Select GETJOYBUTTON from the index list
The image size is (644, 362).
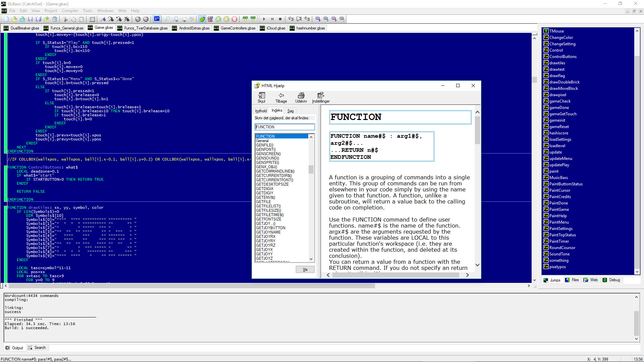[271, 228]
